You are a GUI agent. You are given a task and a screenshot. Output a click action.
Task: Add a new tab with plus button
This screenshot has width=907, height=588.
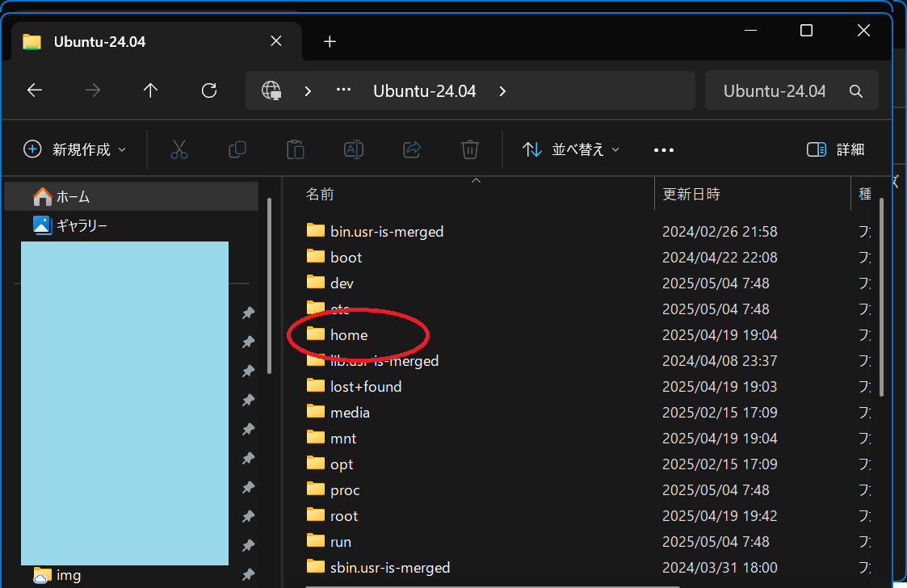330,42
